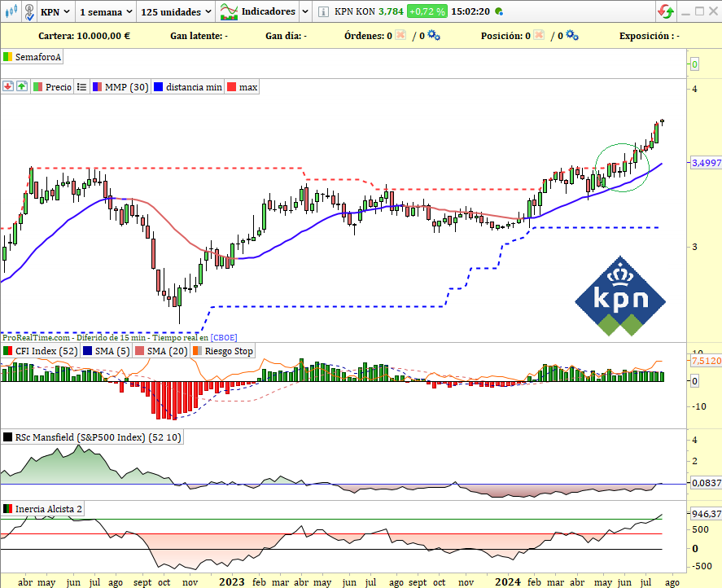722x588 pixels.
Task: Click the cursor mode icon with checkmark
Action: click(29, 11)
